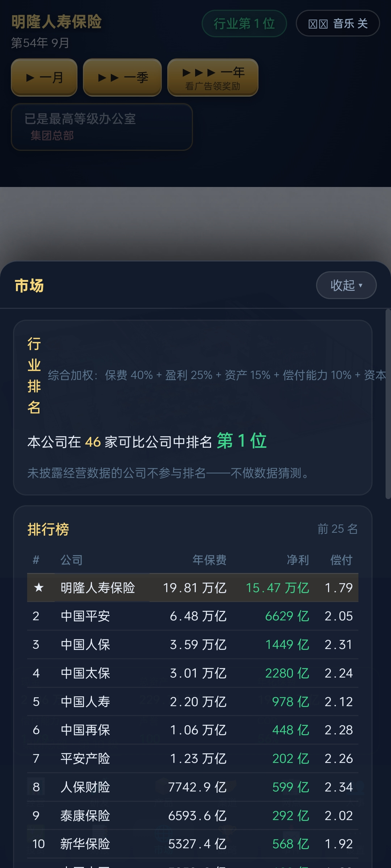Collapse the market panel with 收起
391x868 pixels.
(346, 285)
